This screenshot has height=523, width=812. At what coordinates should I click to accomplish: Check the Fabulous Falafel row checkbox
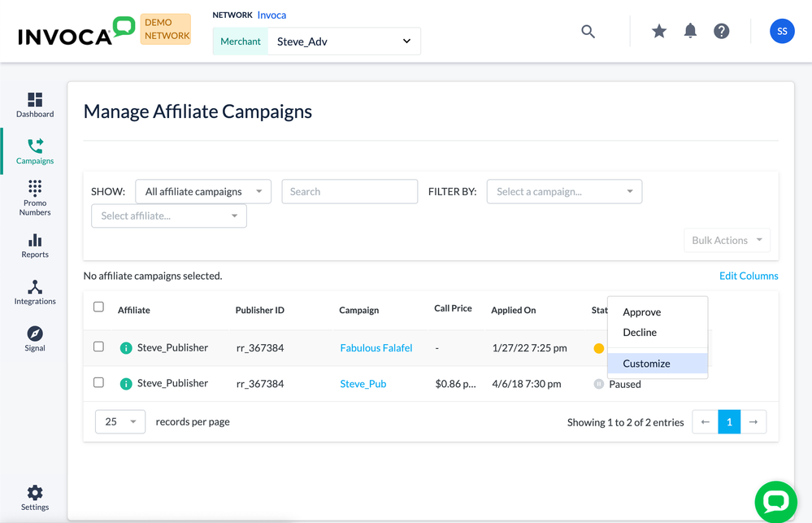point(98,346)
